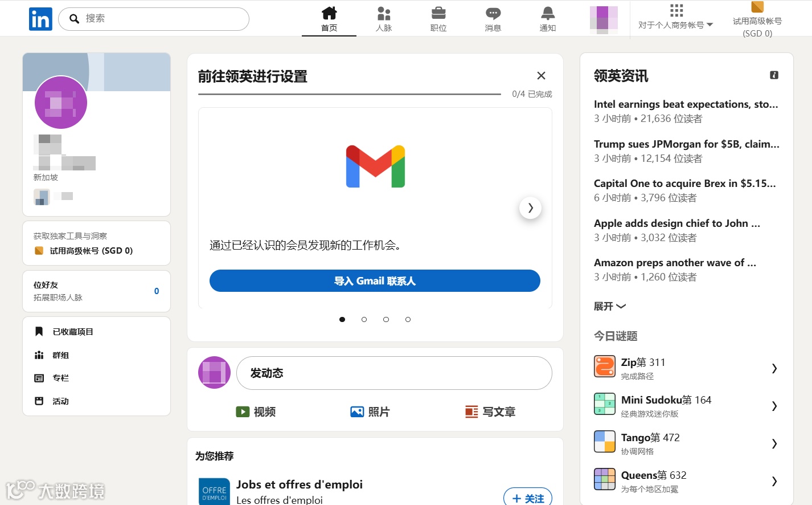Open Zip第 311 via its chevron
This screenshot has height=505, width=812.
774,369
